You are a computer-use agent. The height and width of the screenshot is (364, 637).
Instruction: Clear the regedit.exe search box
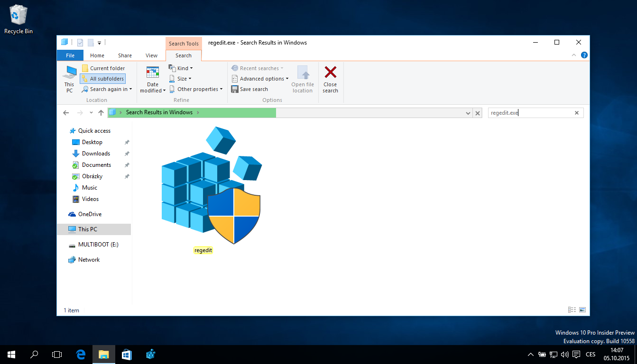point(577,113)
